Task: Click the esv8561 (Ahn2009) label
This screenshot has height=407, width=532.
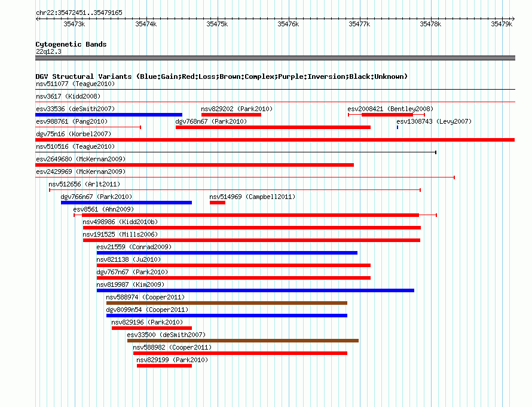Action: 103,209
